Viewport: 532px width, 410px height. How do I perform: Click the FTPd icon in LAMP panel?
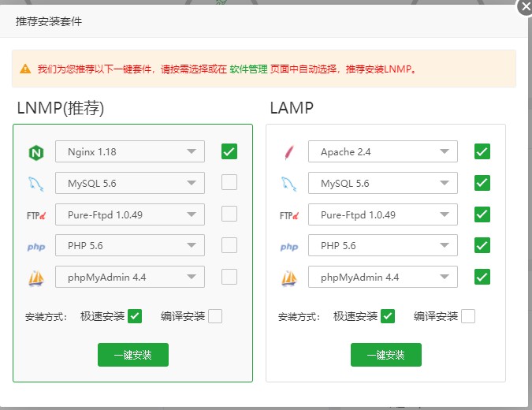289,215
